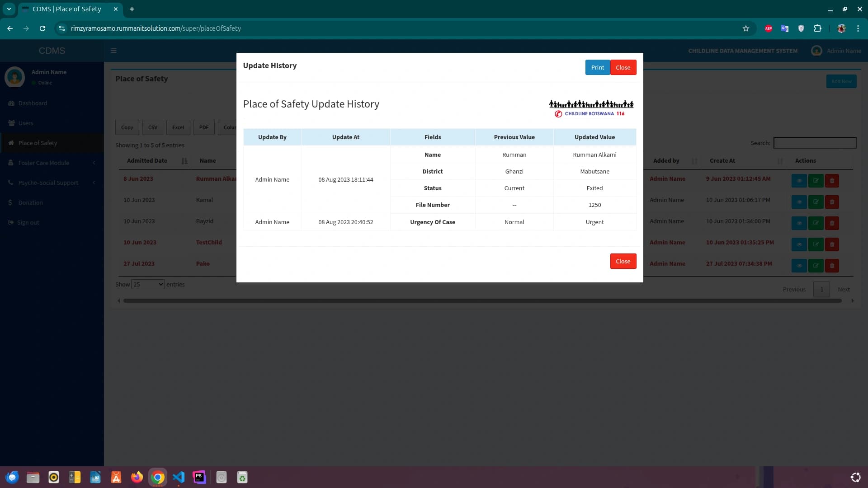Sort by the Added by column

click(674, 160)
